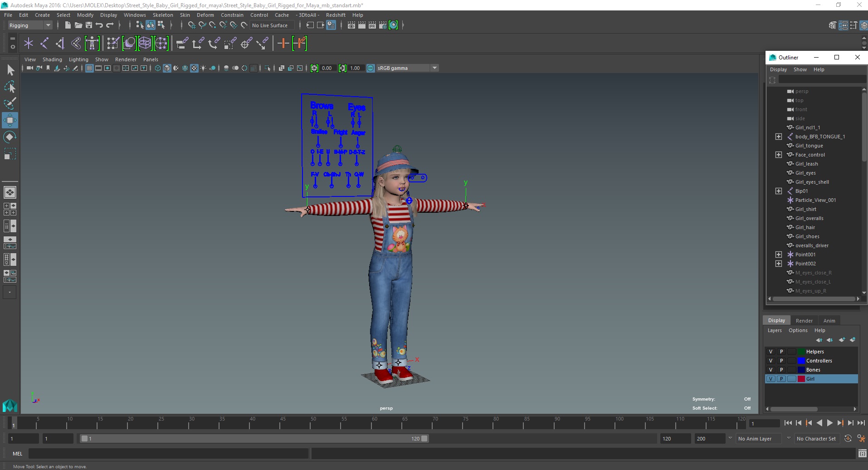Open the Skeleton menu
Image resolution: width=868 pixels, height=470 pixels.
click(x=163, y=15)
